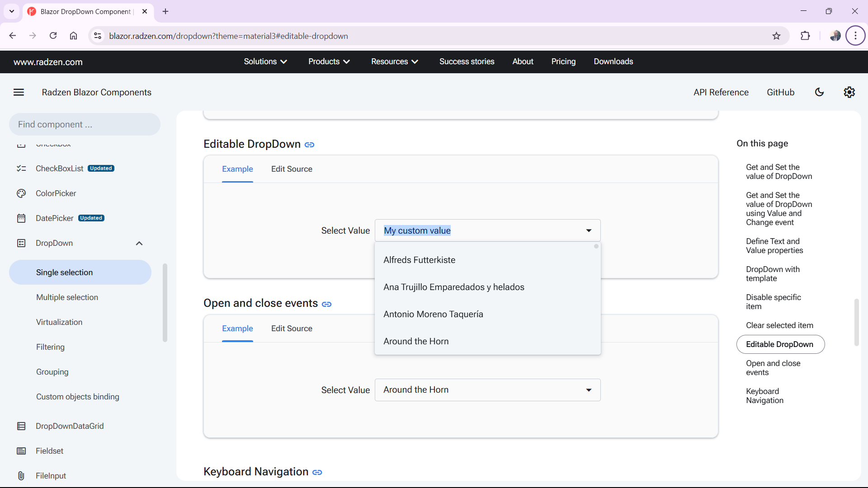Expand the Solutions navigation menu
The width and height of the screenshot is (868, 488).
point(265,61)
